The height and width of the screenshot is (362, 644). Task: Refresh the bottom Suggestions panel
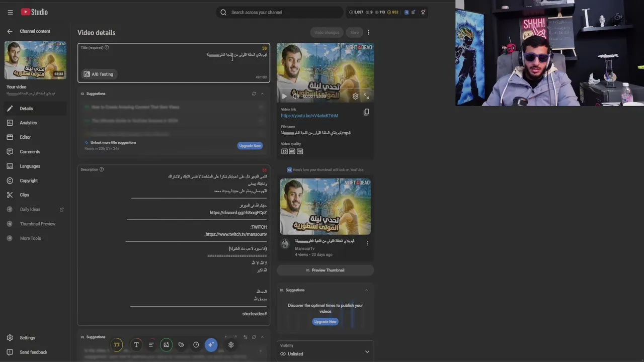254,337
